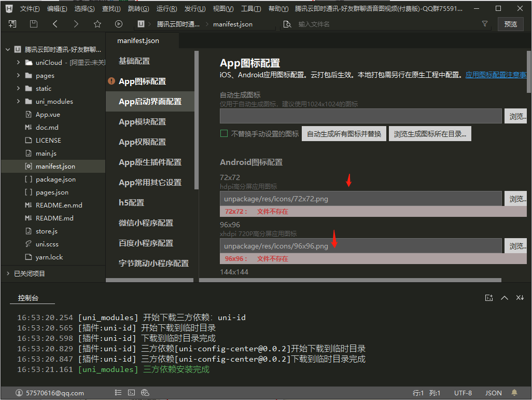Click the Run play icon in toolbar
Screen dimensions: 532x400
click(118, 24)
